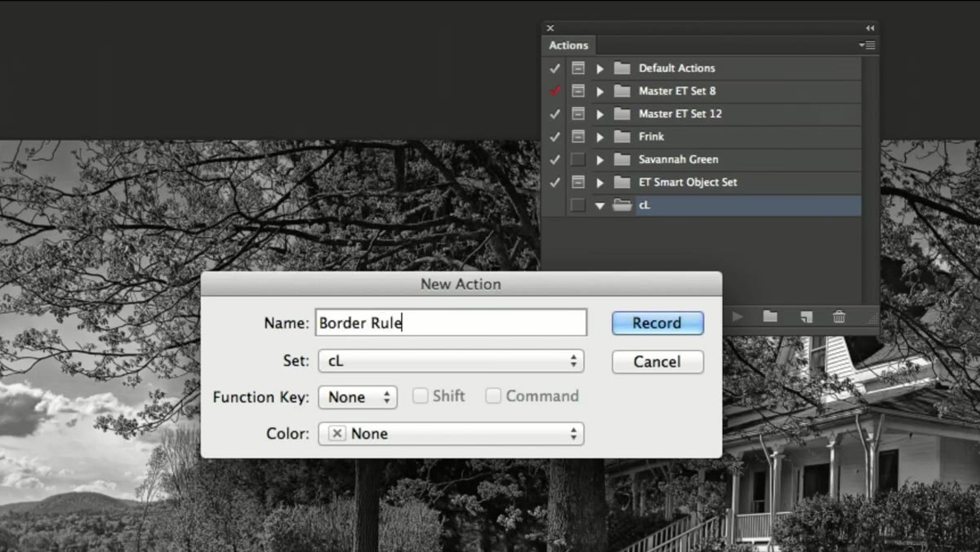980x552 pixels.
Task: Collapse the cL set
Action: (x=600, y=206)
